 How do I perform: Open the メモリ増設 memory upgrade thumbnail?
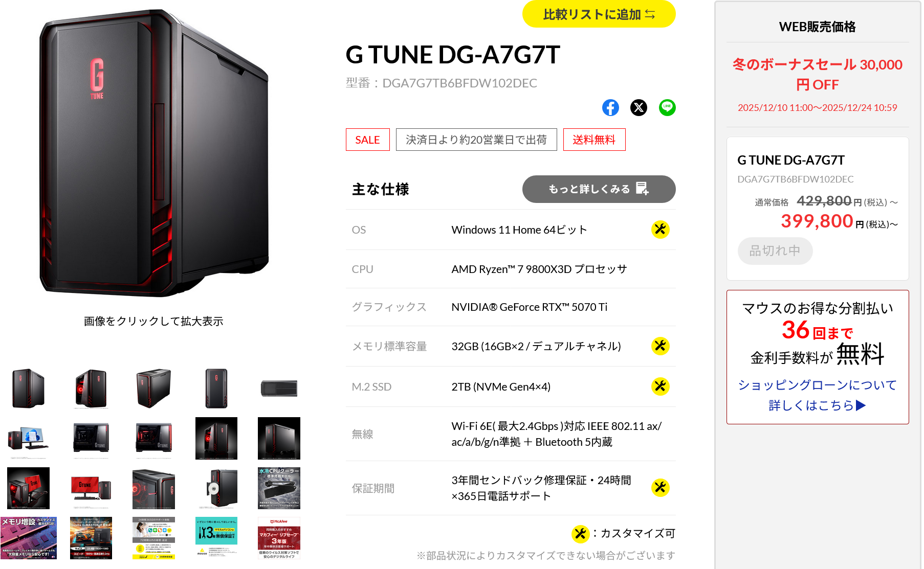28,538
